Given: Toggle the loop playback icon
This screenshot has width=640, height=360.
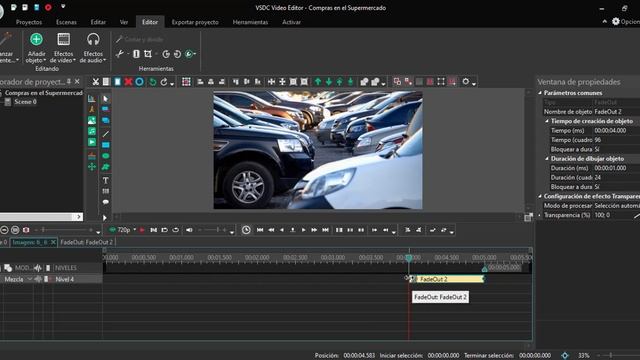Looking at the screenshot, I should pos(176,230).
